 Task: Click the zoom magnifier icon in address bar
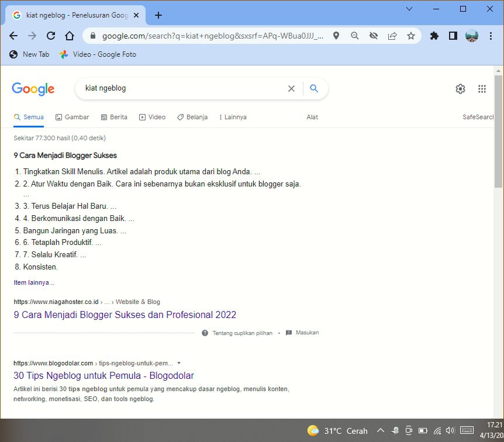click(354, 36)
